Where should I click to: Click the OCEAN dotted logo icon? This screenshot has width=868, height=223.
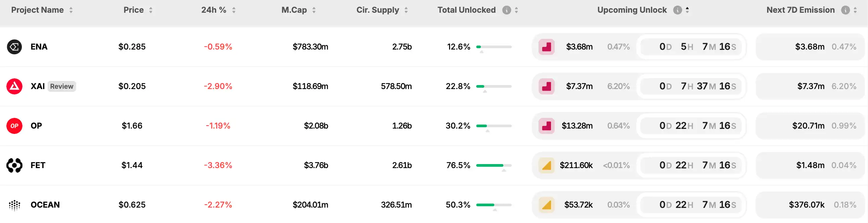coord(14,205)
